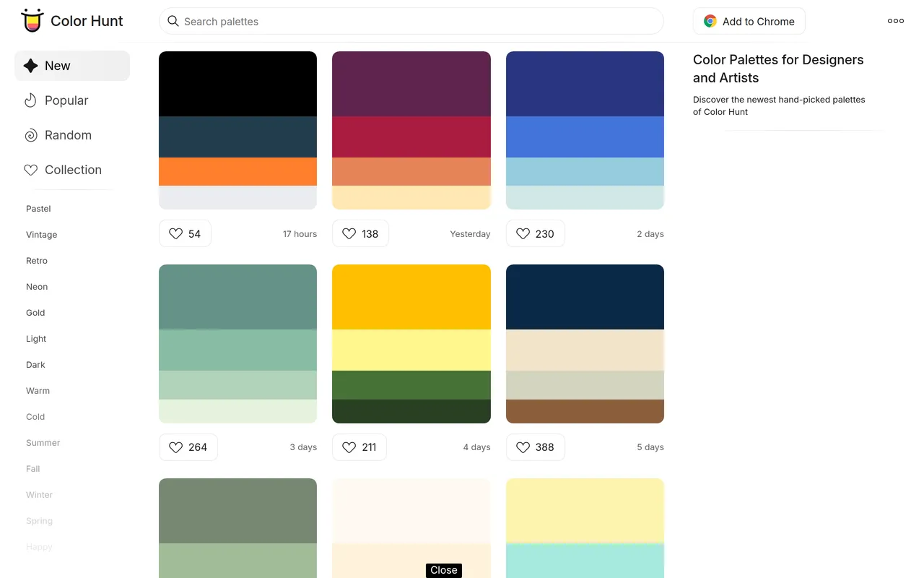Like the palette with 211 likes
Image resolution: width=924 pixels, height=578 pixels.
[x=359, y=447]
